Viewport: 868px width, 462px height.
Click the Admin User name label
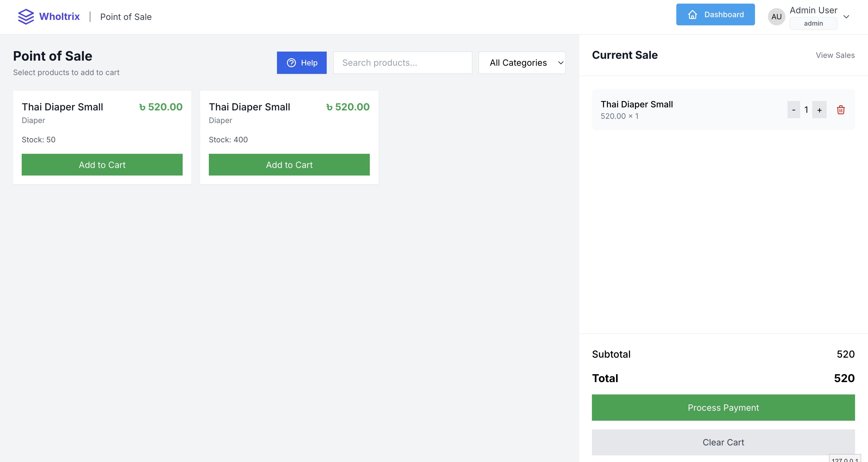pyautogui.click(x=813, y=11)
